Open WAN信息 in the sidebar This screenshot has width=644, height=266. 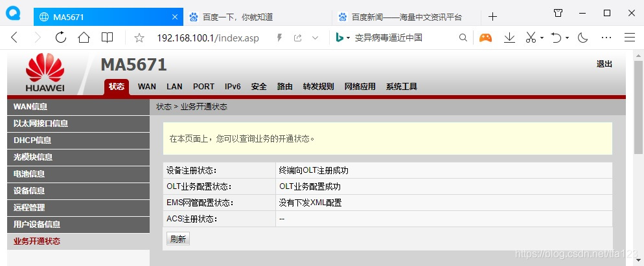coord(78,107)
